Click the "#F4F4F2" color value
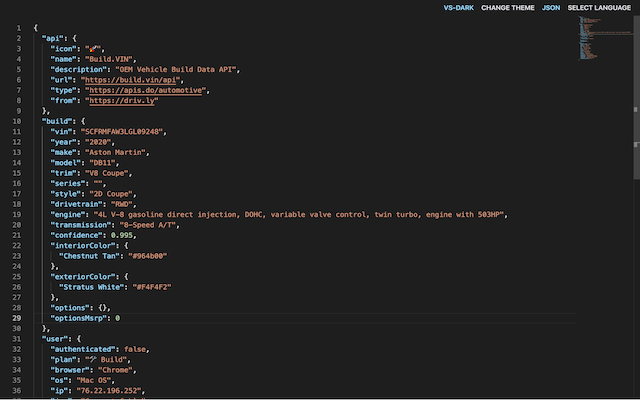The image size is (640, 400). (x=152, y=287)
